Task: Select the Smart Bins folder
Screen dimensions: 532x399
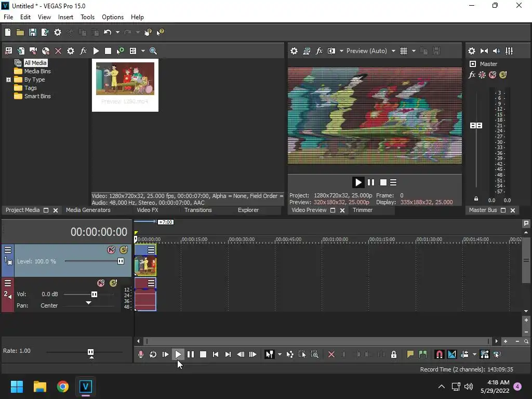Action: click(x=37, y=96)
